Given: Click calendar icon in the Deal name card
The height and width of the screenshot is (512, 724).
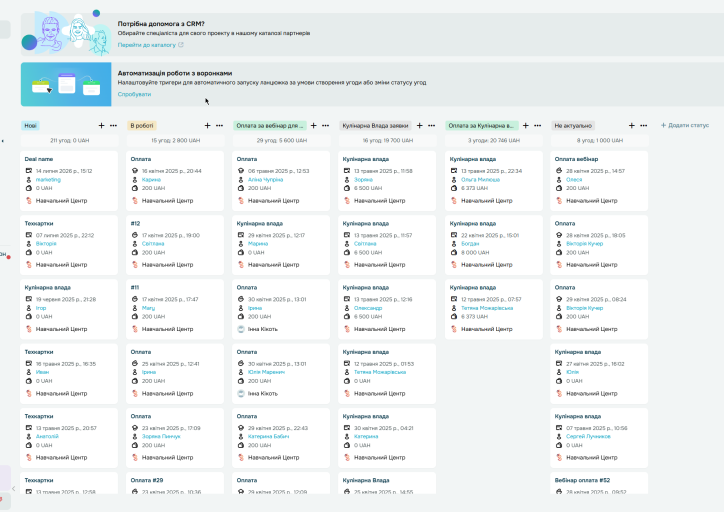Looking at the screenshot, I should pyautogui.click(x=29, y=171).
